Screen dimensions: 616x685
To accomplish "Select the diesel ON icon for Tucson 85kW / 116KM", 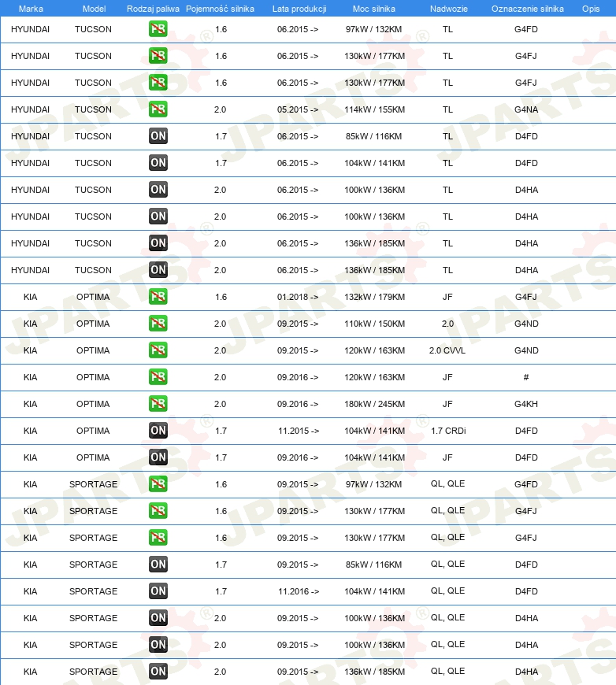I will [x=158, y=136].
